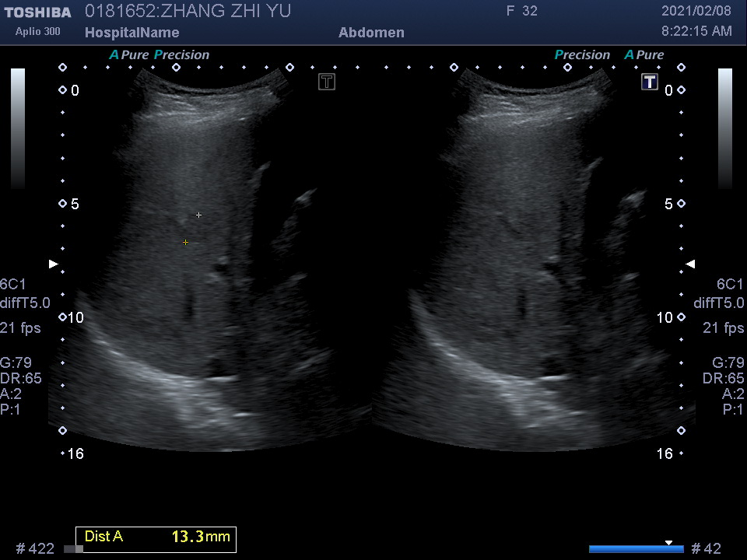Click the HospitalName header text
This screenshot has height=560, width=747.
tap(132, 33)
